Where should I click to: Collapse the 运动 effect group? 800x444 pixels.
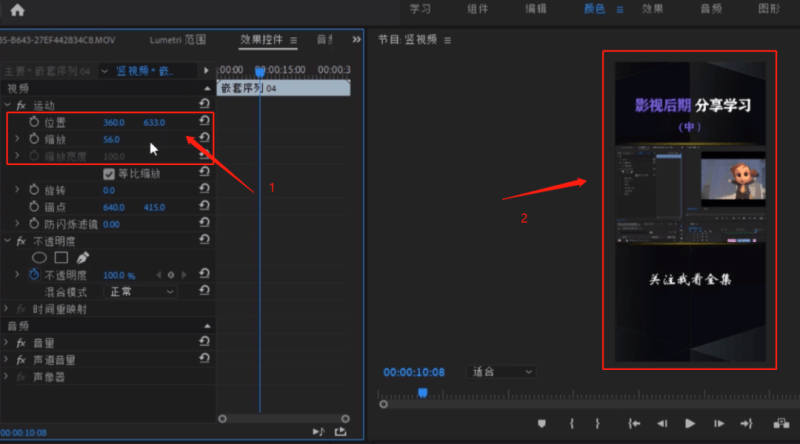[7, 105]
